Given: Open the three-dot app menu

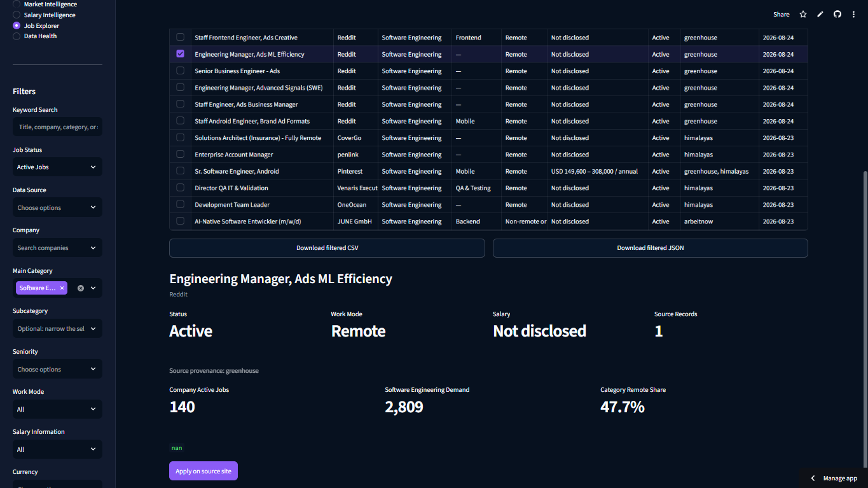Looking at the screenshot, I should pyautogui.click(x=854, y=14).
